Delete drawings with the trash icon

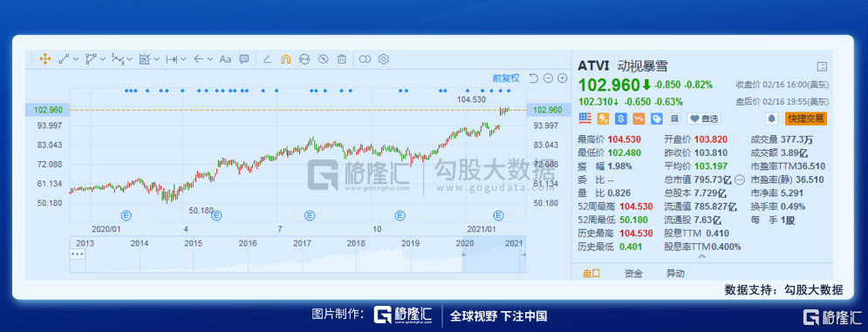[x=342, y=59]
